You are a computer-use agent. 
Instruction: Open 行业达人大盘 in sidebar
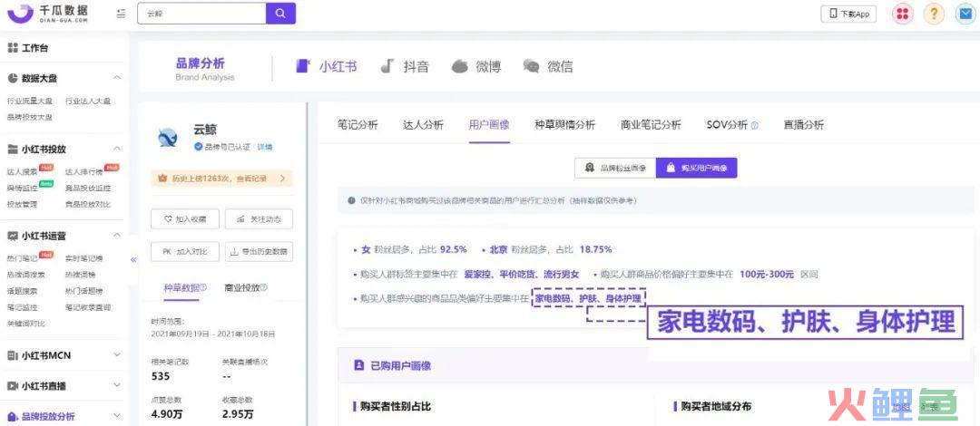coord(88,101)
